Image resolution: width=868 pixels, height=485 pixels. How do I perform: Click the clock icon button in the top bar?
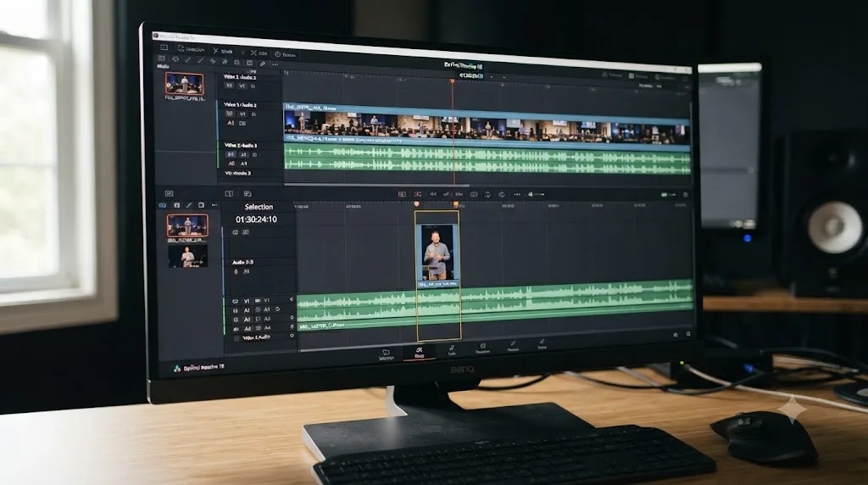coord(278,54)
